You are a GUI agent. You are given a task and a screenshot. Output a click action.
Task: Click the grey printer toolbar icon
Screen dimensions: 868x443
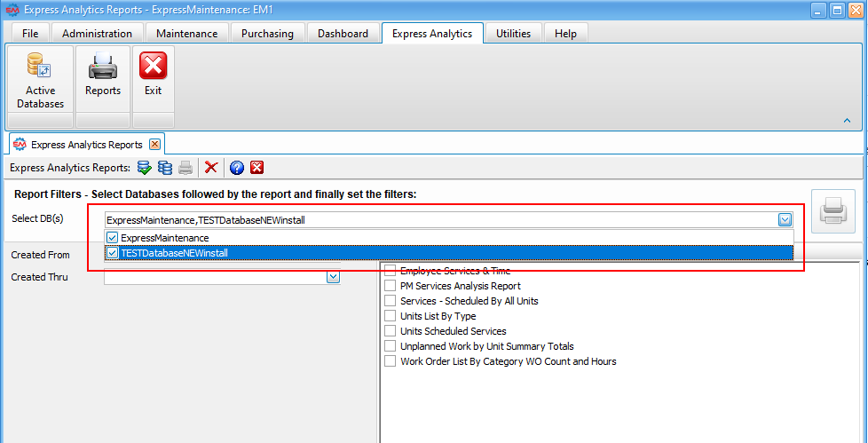point(185,168)
